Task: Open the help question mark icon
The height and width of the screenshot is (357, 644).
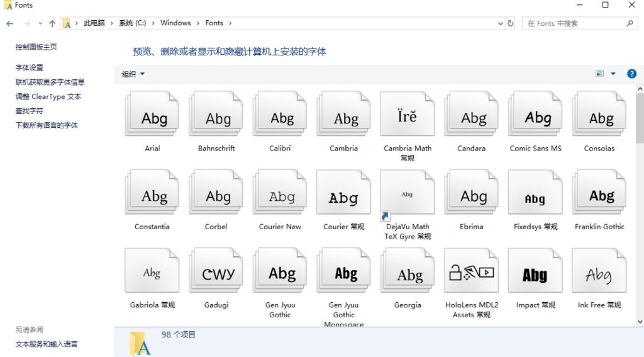Action: click(631, 74)
